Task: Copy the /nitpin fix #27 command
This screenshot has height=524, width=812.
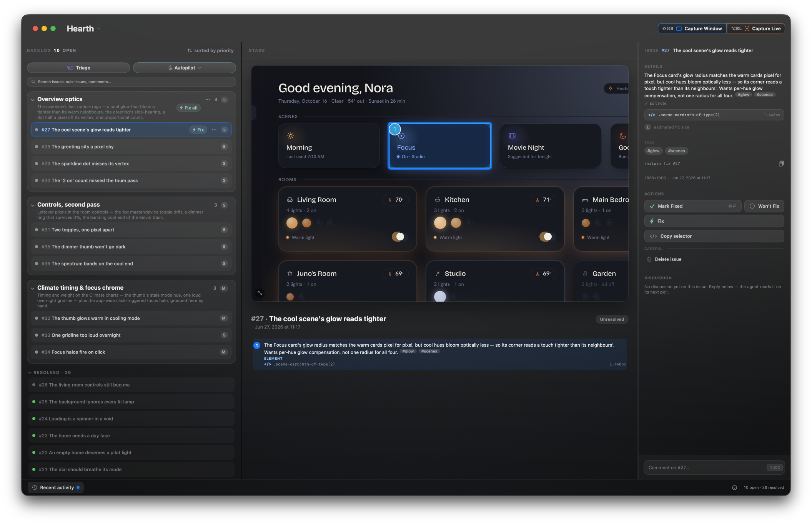Action: (781, 164)
